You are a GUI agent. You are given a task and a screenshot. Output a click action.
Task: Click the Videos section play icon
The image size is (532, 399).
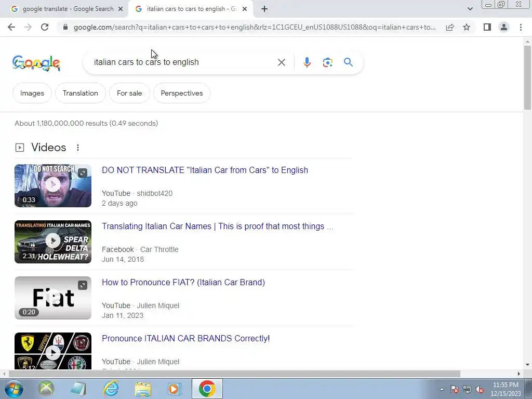pos(20,148)
